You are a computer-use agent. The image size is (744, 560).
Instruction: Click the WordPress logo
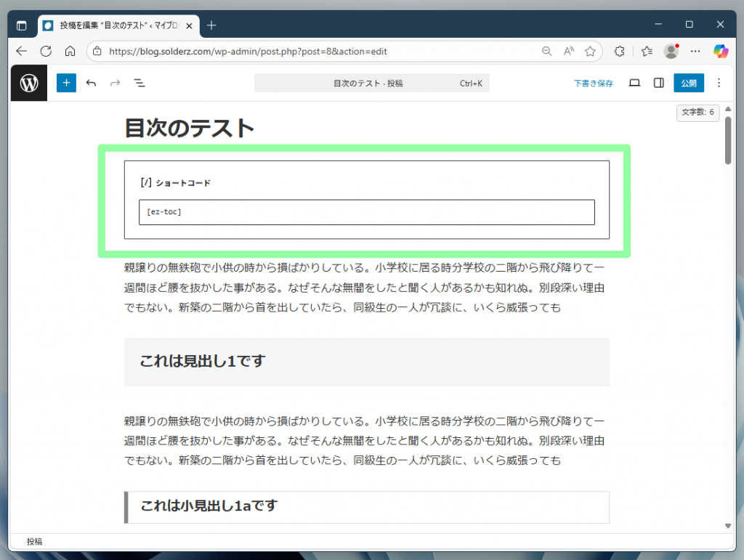(x=28, y=83)
